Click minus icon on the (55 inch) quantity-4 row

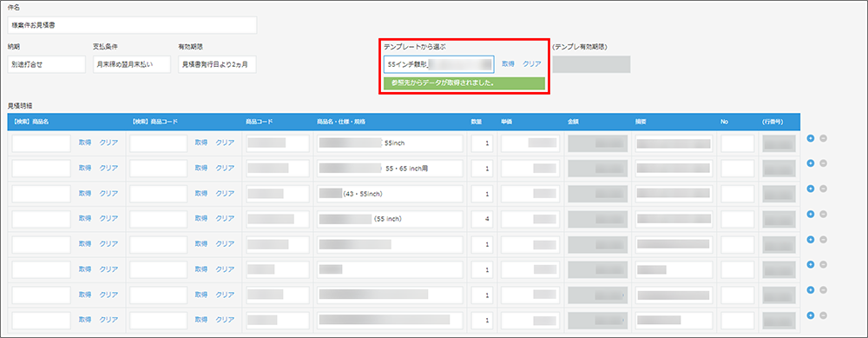pos(823,214)
